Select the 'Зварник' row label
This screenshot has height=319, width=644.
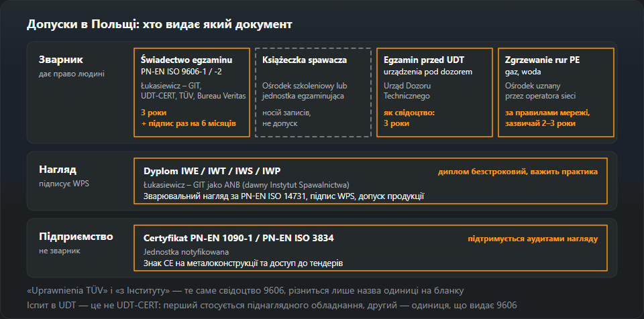click(61, 60)
